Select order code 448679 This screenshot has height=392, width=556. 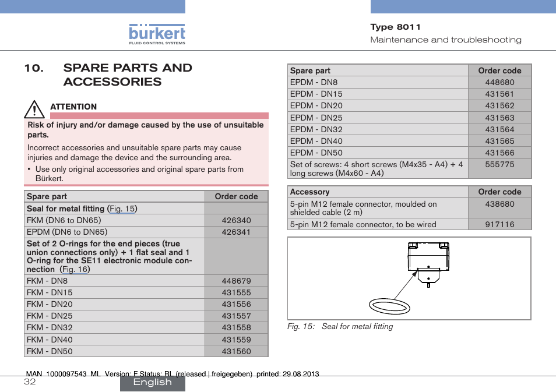pyautogui.click(x=236, y=281)
